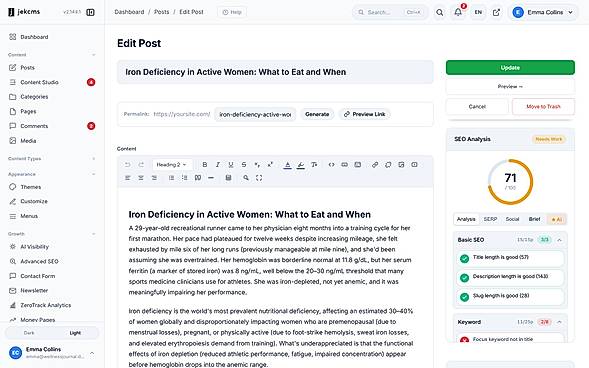
Task: Toggle underline formatting
Action: coord(231,165)
